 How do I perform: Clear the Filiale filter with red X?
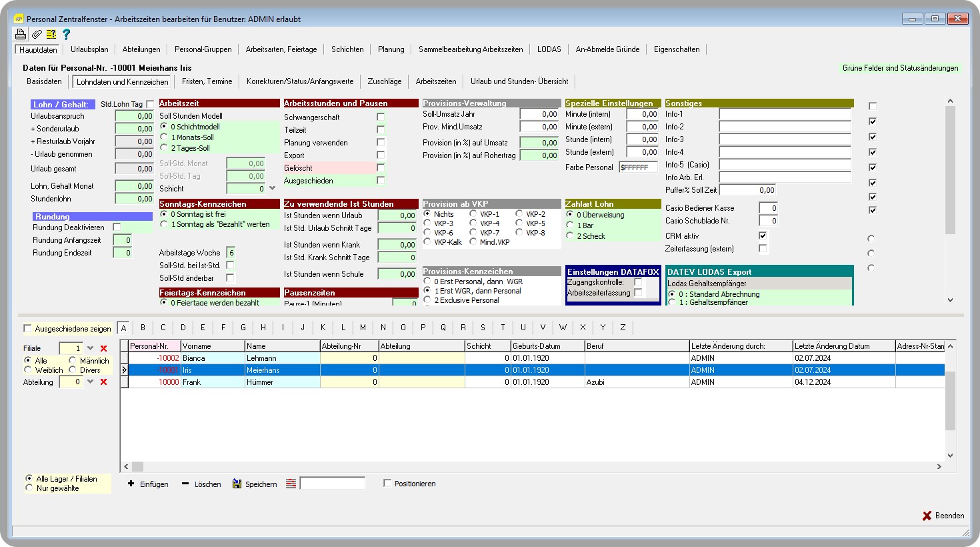click(x=103, y=348)
